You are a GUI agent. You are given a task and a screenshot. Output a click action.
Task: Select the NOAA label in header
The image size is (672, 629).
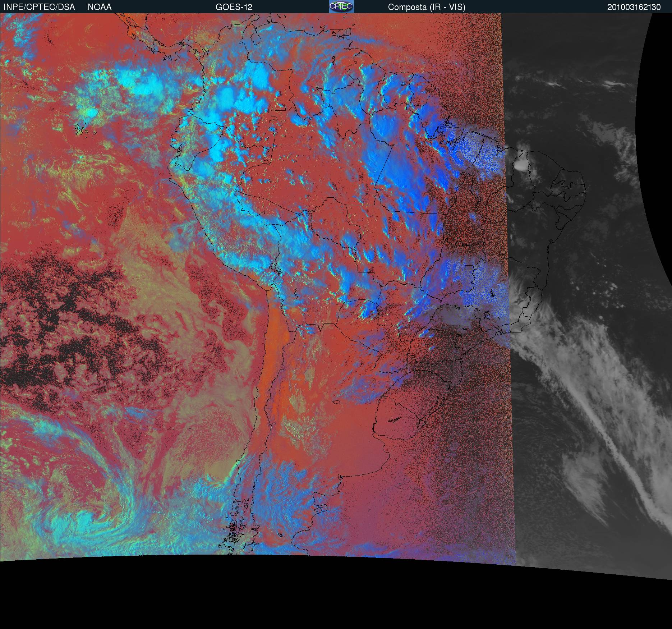click(100, 7)
